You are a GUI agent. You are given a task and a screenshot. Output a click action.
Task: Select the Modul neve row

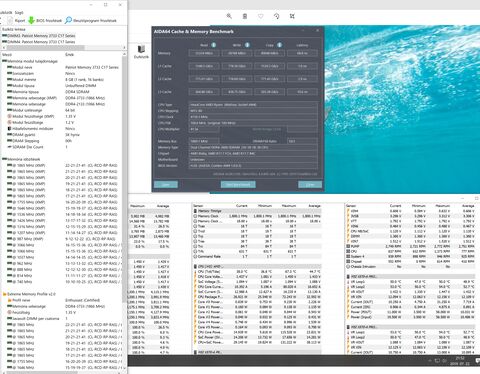(x=63, y=67)
